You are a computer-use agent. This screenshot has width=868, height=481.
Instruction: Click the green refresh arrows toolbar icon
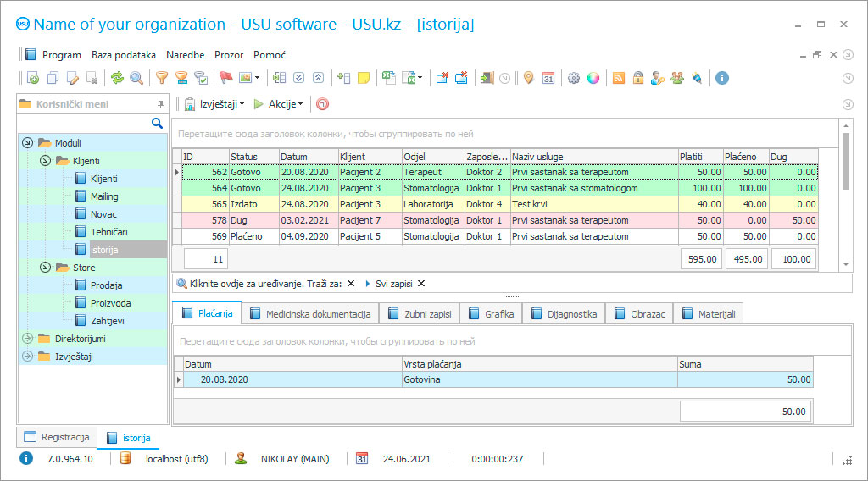[117, 78]
